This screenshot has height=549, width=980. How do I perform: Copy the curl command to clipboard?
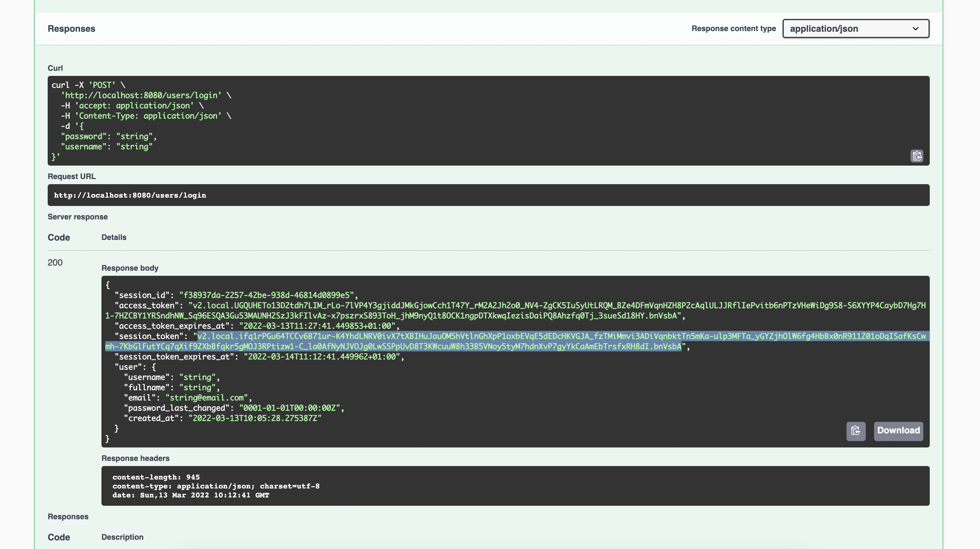click(916, 156)
